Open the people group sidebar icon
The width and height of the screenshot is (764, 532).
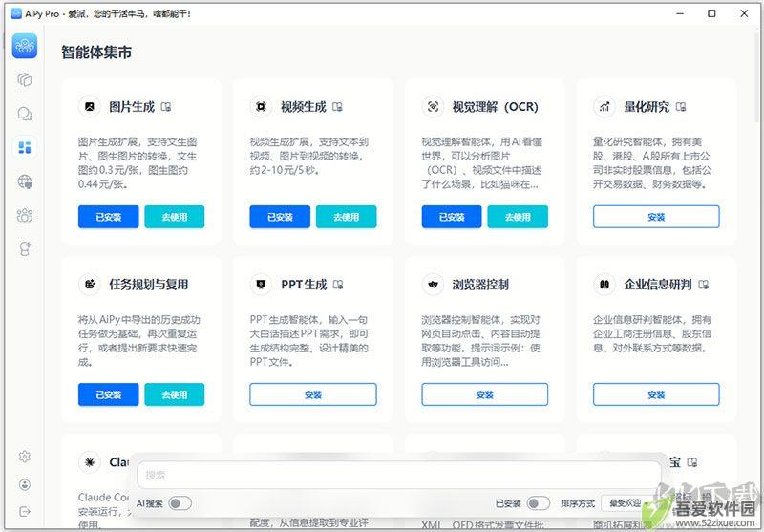coord(25,215)
